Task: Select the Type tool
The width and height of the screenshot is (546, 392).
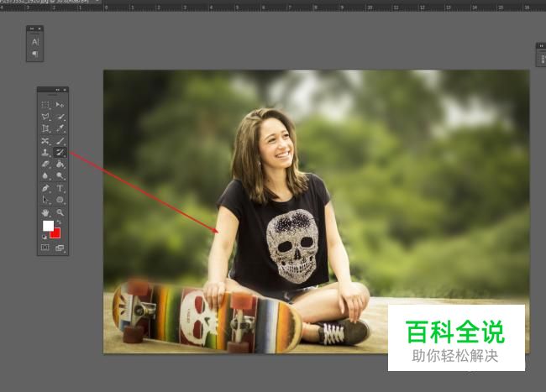Action: pos(60,188)
